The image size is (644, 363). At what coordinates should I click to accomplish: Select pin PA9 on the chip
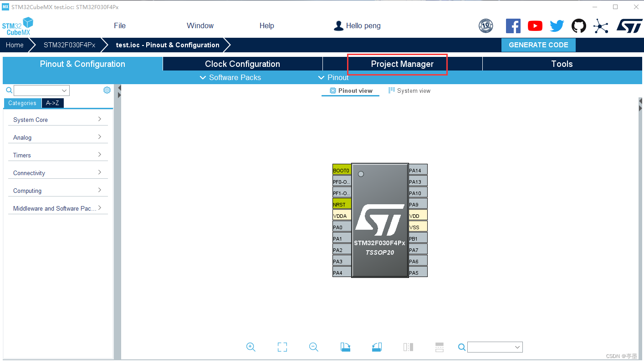(x=418, y=204)
